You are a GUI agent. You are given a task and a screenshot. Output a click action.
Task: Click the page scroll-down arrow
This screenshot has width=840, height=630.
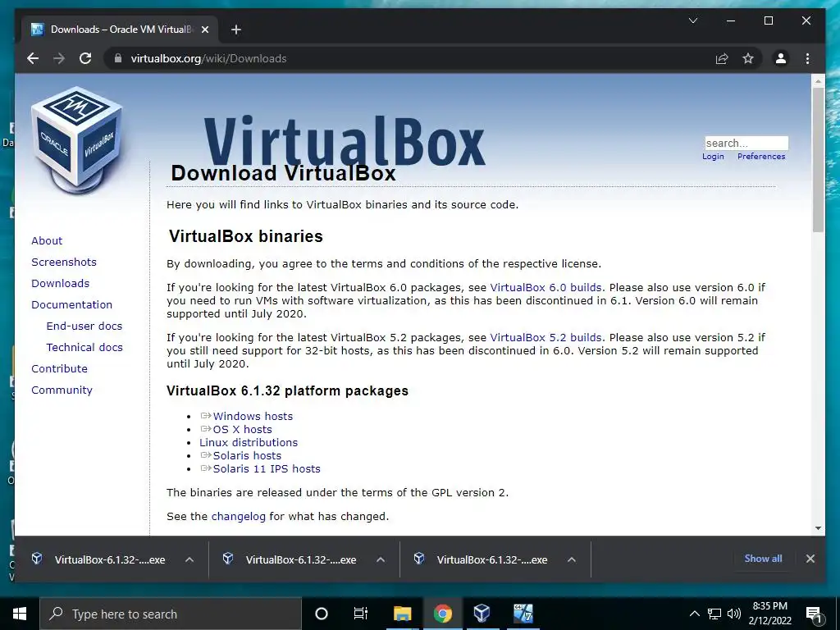pos(818,528)
